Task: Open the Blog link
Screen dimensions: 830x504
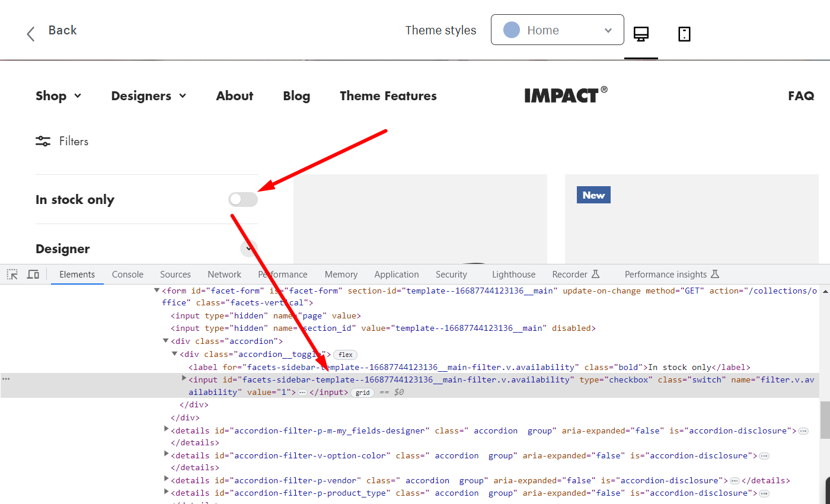Action: [x=296, y=96]
